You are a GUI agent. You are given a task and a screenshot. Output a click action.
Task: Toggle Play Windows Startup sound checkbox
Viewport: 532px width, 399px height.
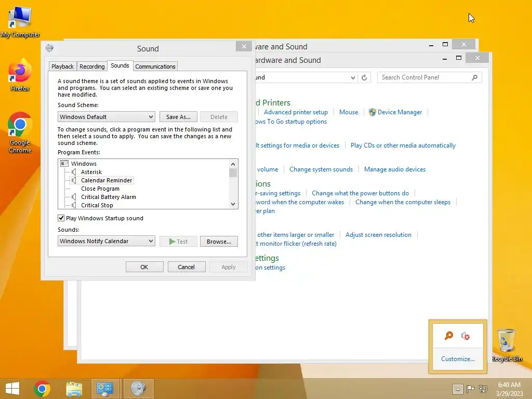(61, 218)
